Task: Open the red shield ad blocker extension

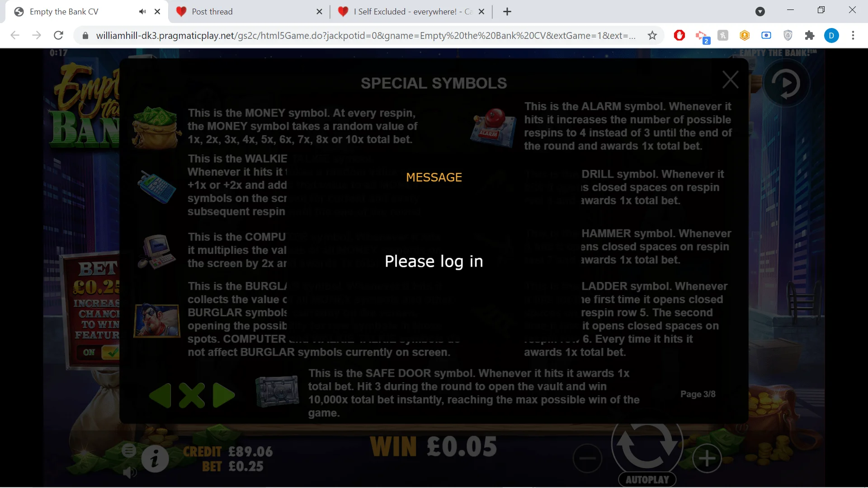Action: [679, 35]
